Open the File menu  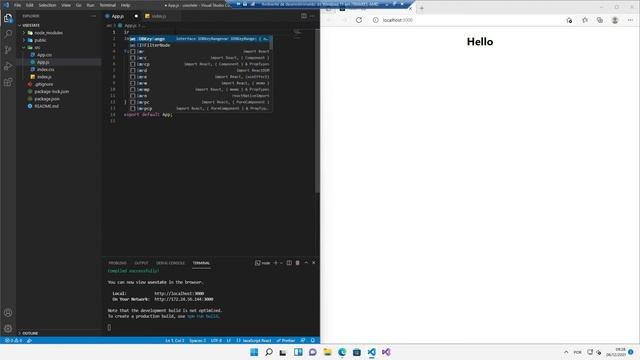(x=18, y=5)
